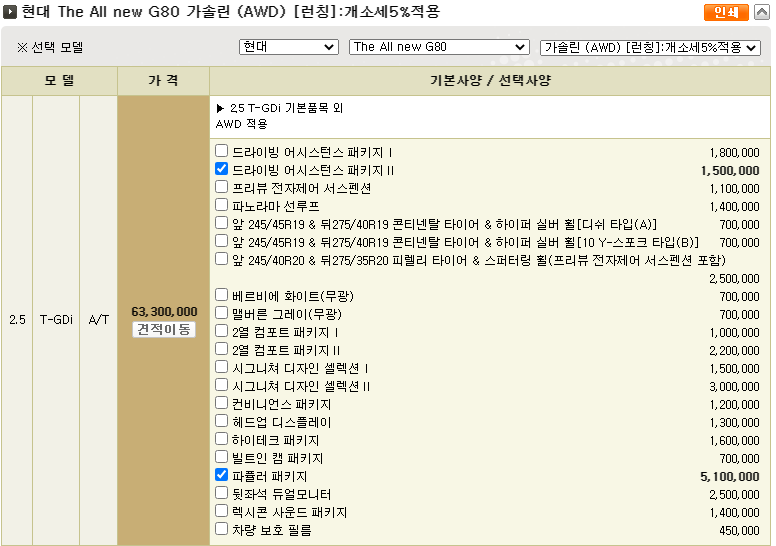The width and height of the screenshot is (776, 546).
Task: Click the bold 5,100,000 price
Action: point(729,477)
